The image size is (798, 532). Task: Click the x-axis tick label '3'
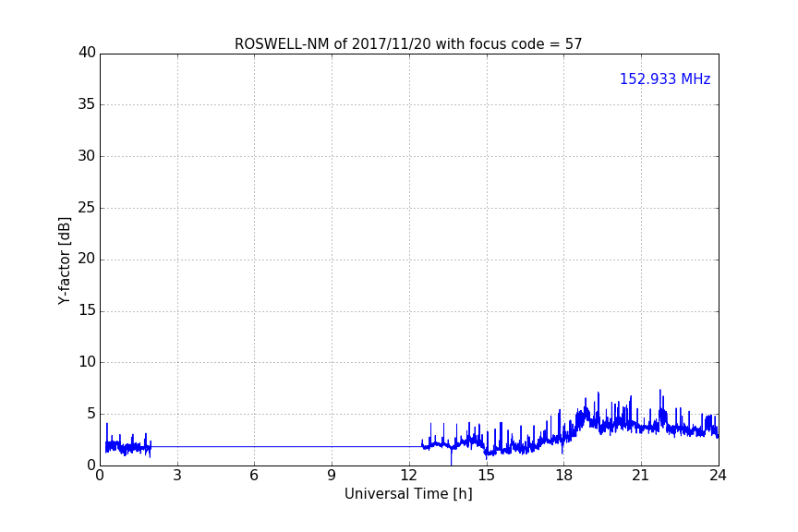coord(177,476)
